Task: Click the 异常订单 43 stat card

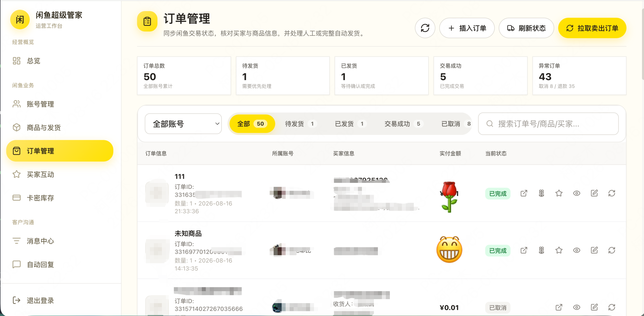Action: click(x=579, y=76)
